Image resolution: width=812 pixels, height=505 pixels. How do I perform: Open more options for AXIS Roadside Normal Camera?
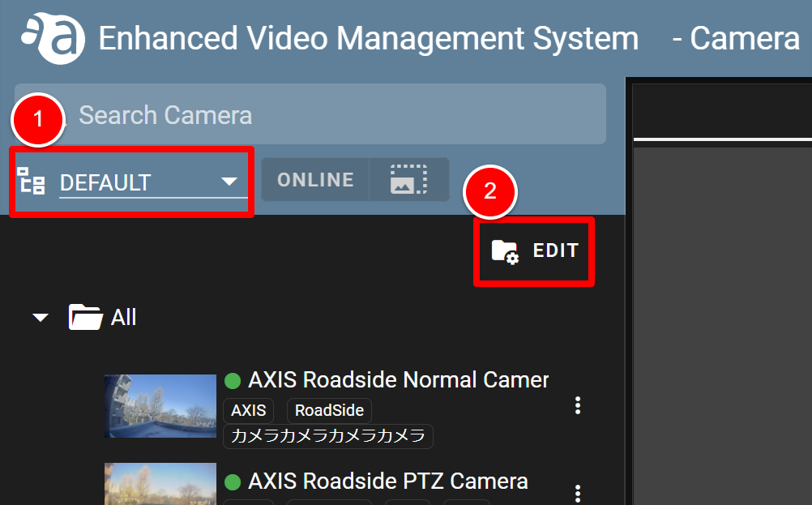[x=578, y=405]
